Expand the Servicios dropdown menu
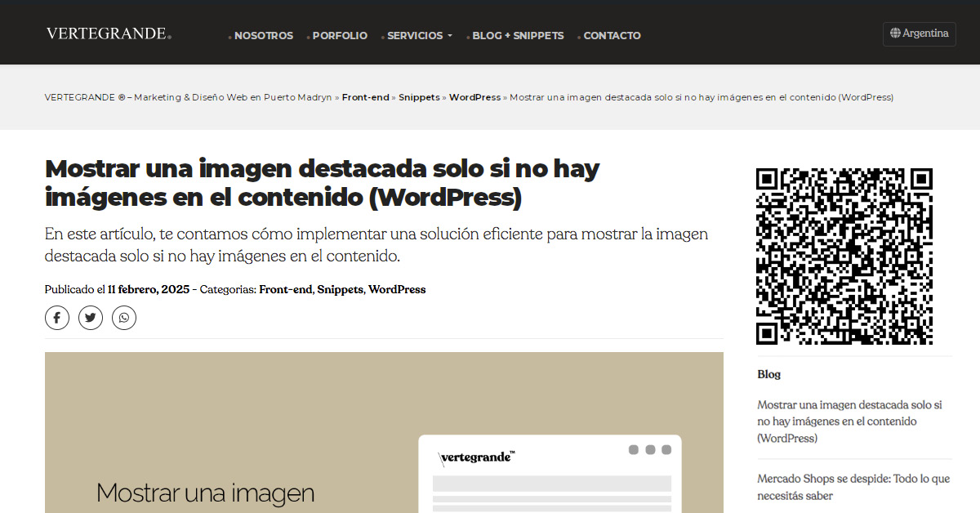 pyautogui.click(x=419, y=36)
